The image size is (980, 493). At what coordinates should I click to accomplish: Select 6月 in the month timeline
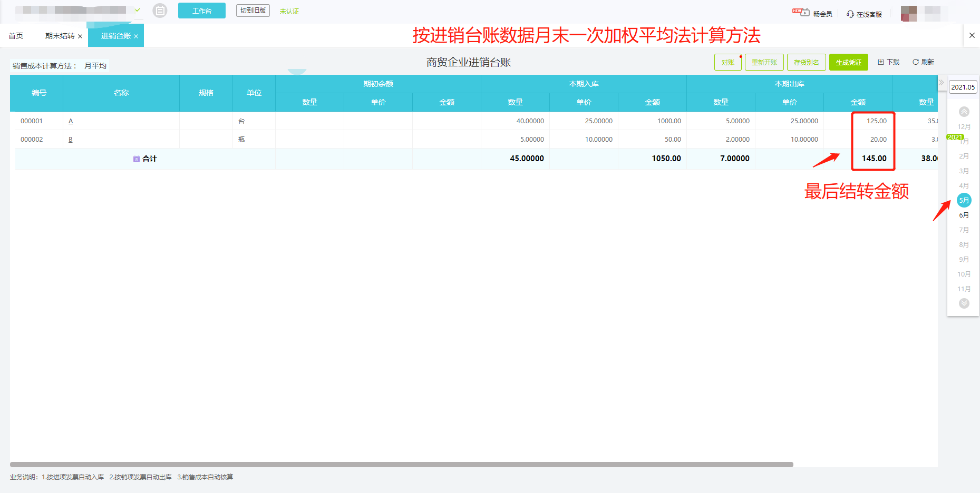[x=964, y=215]
